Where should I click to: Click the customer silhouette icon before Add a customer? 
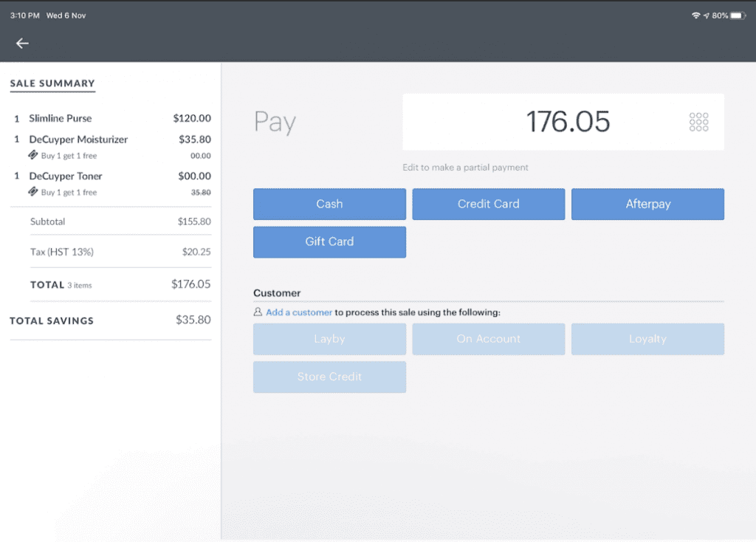coord(258,312)
